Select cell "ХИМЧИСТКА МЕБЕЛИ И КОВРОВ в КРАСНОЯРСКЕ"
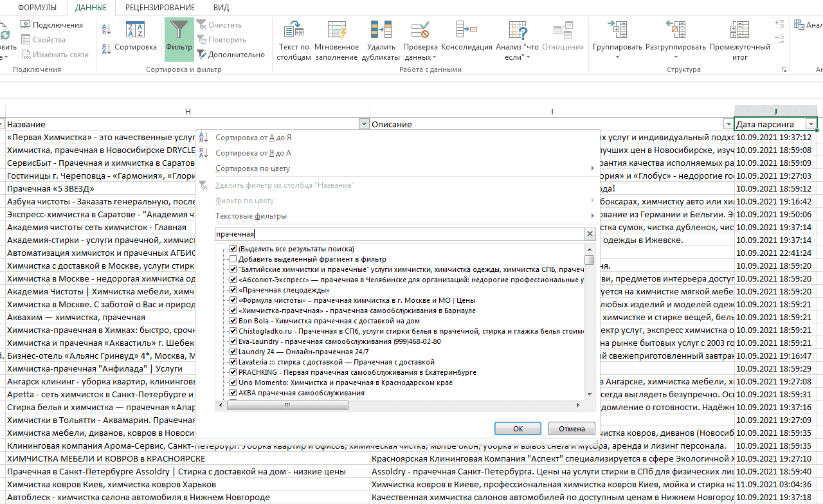Image resolution: width=823 pixels, height=504 pixels. tap(188, 458)
